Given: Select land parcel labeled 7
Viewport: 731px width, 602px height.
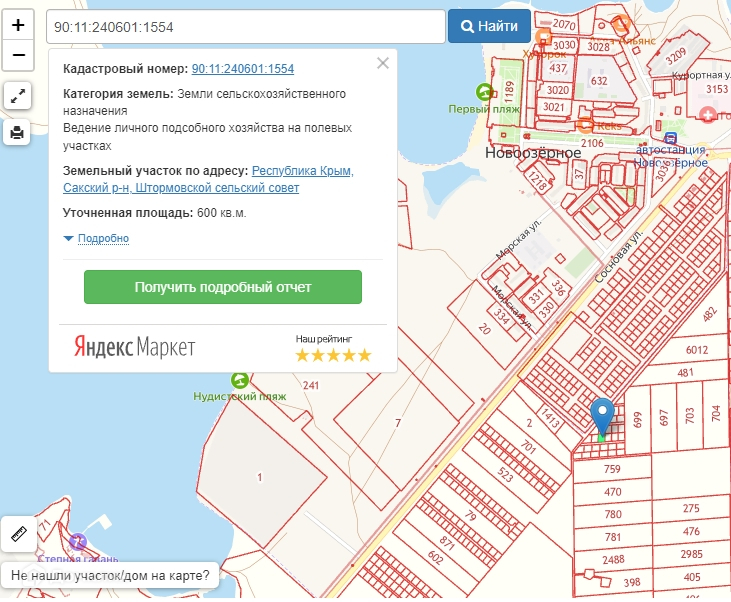Looking at the screenshot, I should click(x=398, y=423).
